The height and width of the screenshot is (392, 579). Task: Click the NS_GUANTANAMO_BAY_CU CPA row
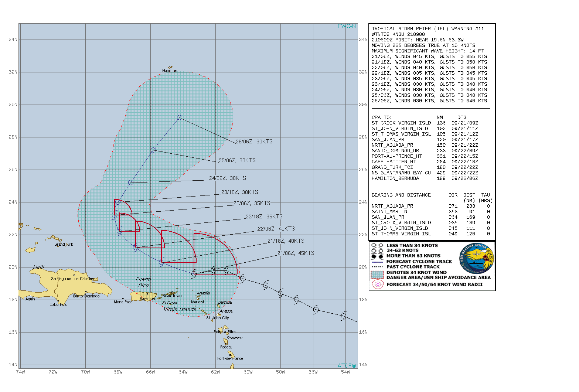[x=425, y=173]
